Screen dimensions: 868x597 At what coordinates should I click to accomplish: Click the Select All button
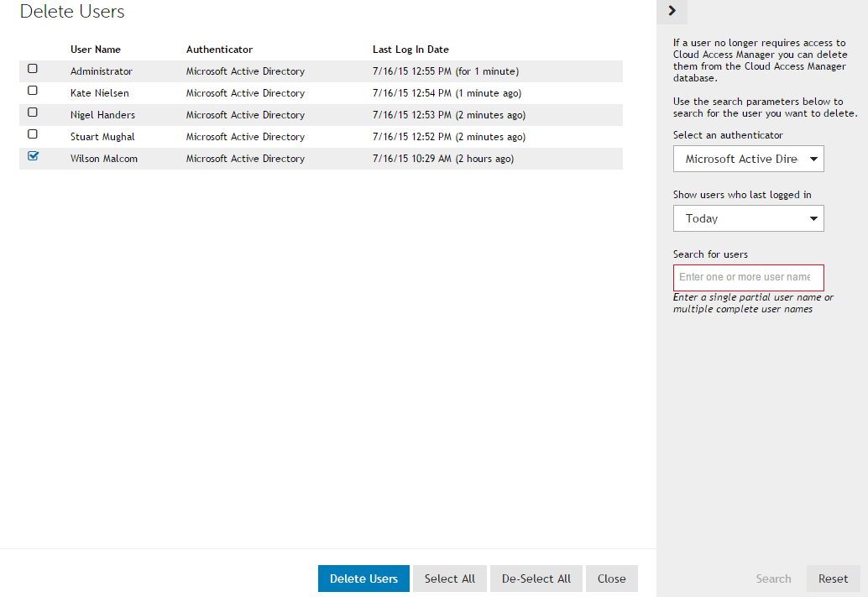(x=449, y=579)
